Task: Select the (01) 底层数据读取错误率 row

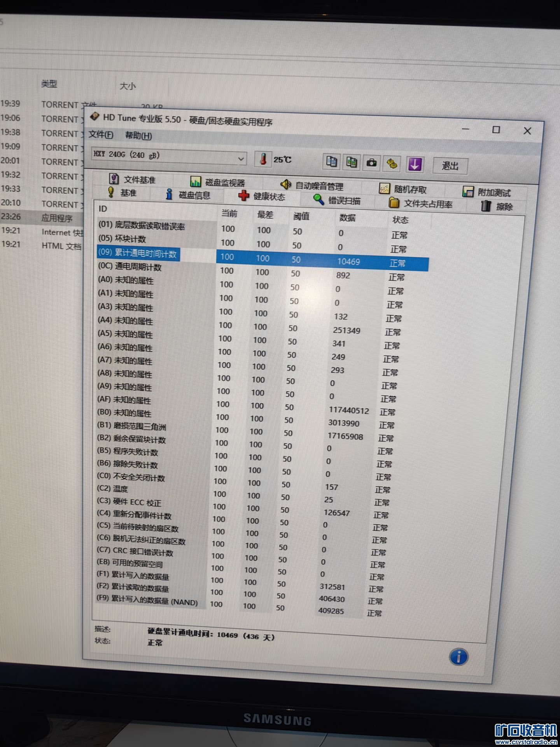Action: tap(253, 230)
